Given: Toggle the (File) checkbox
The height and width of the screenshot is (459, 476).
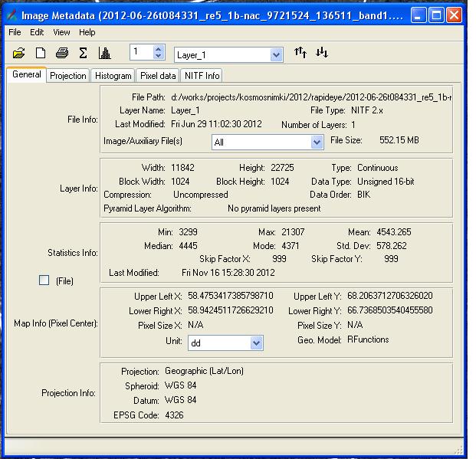Looking at the screenshot, I should (x=44, y=280).
